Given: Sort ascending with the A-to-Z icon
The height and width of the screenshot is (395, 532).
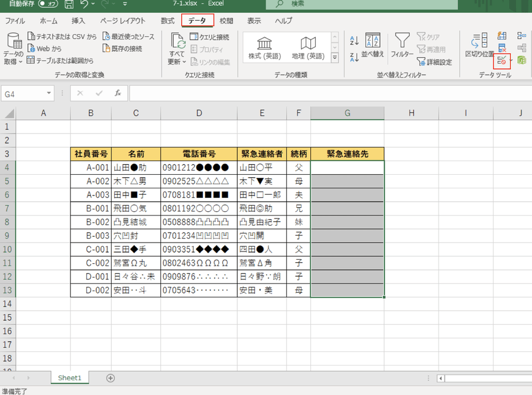Looking at the screenshot, I should [x=355, y=41].
